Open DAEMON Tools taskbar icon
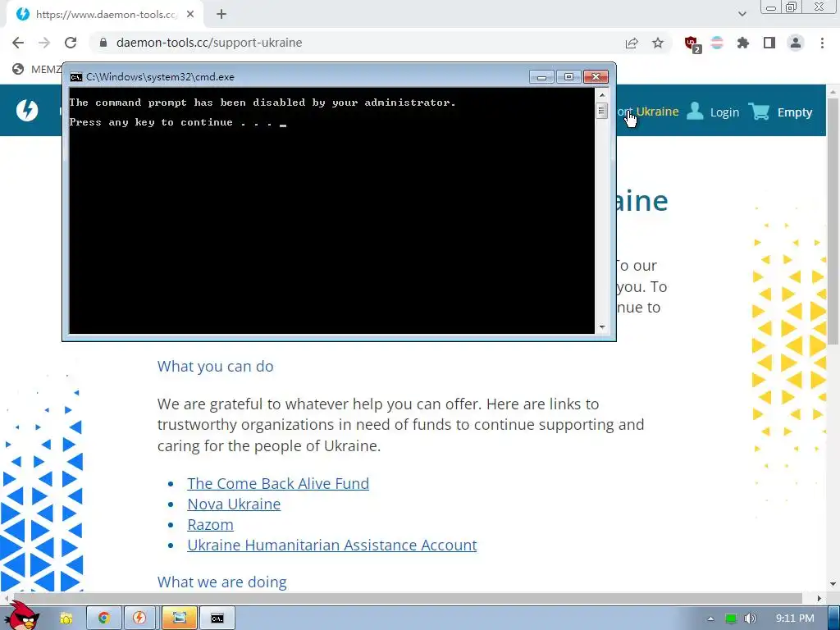 click(139, 619)
